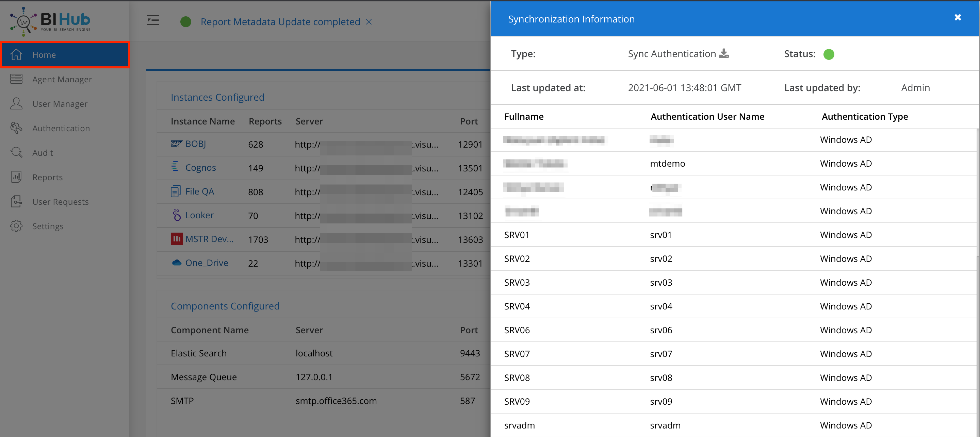Screen dimensions: 980x437
Task: Click the Reports column header in Instances
Action: [x=265, y=121]
